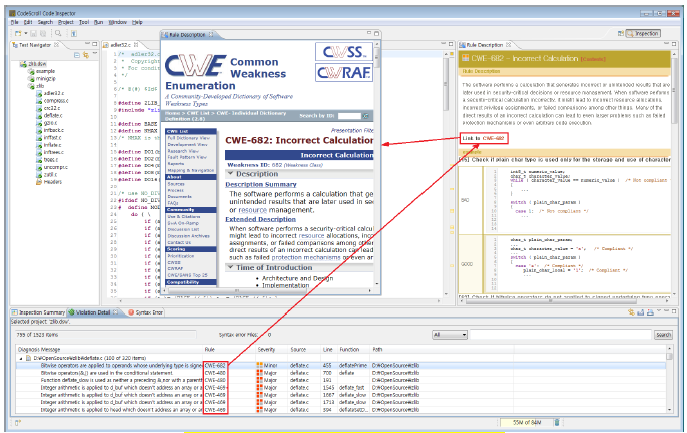
Task: Select compress.c in Test Navigator tree
Action: 56,101
